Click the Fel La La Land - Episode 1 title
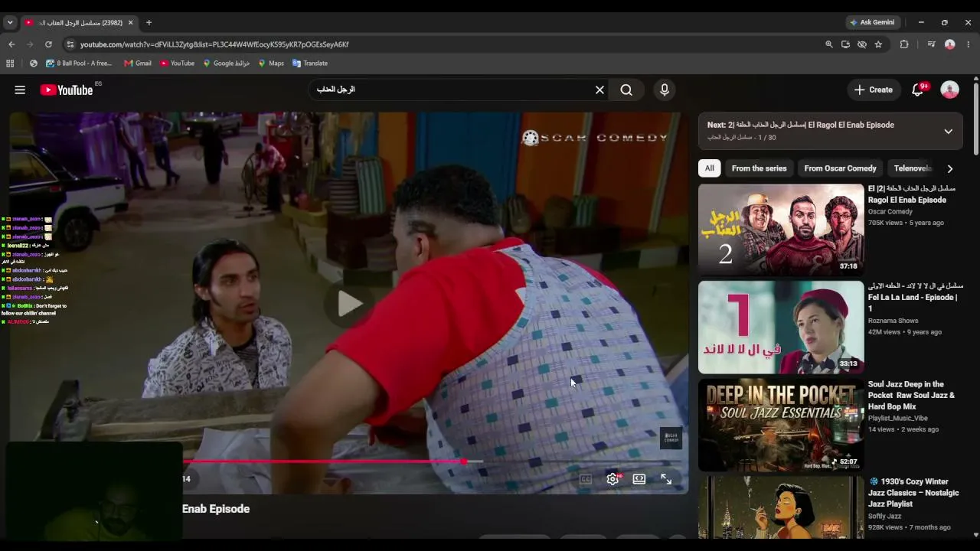Screen dimensions: 980x551 click(x=916, y=297)
